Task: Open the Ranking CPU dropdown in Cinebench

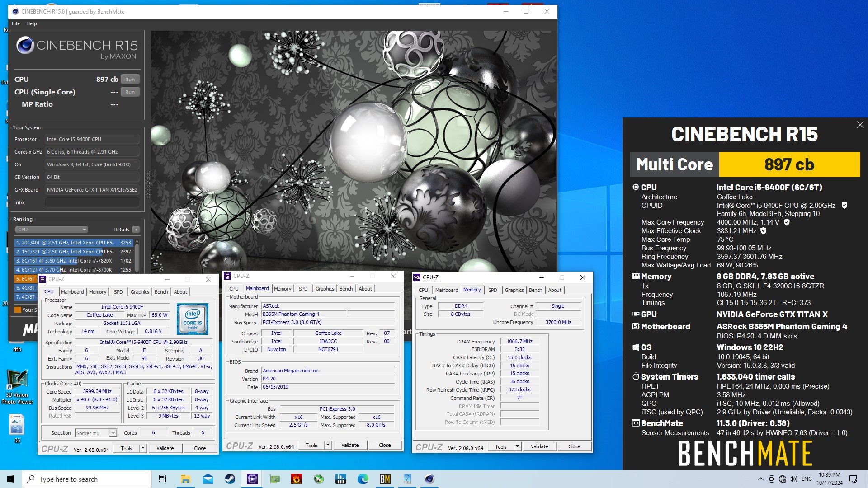Action: click(52, 230)
